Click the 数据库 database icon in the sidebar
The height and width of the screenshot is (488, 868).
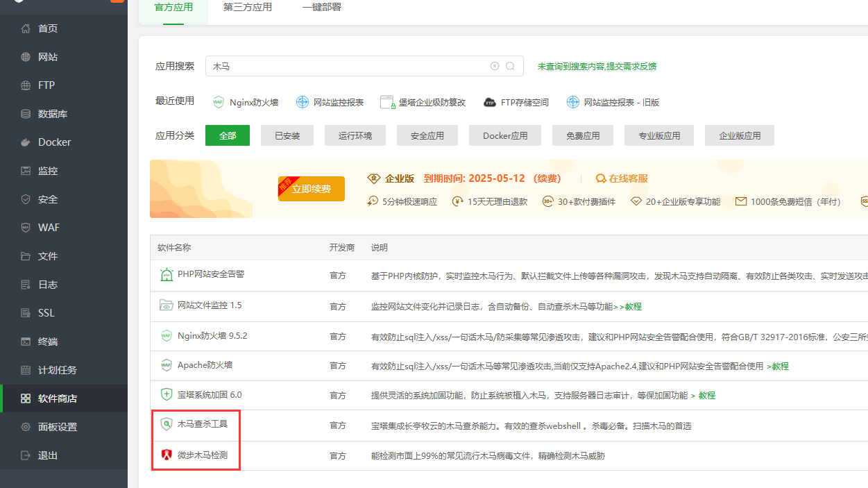pyautogui.click(x=26, y=114)
